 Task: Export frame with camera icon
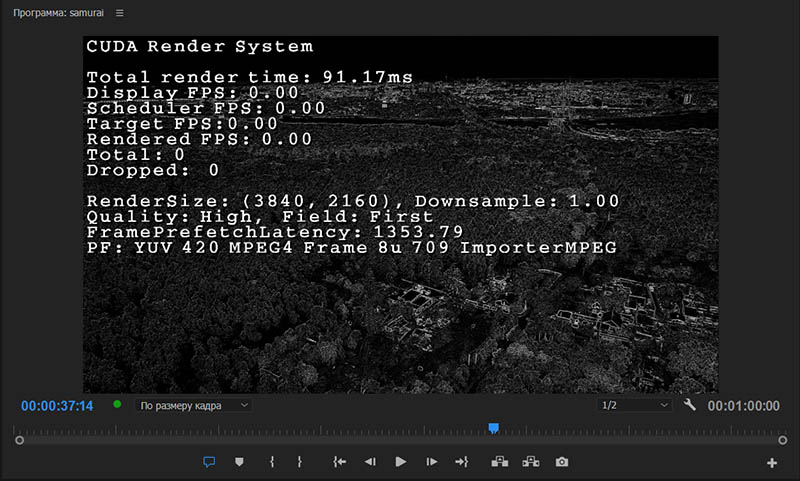pos(562,462)
